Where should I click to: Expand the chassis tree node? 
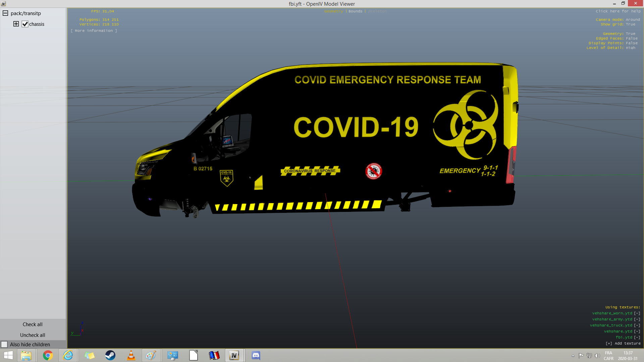16,24
